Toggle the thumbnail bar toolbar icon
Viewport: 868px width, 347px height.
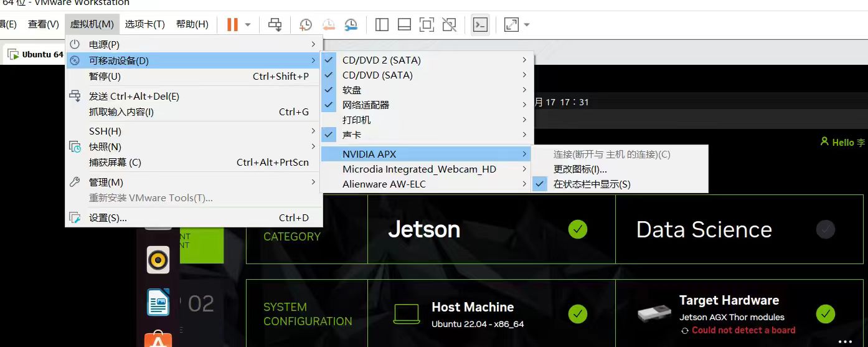coord(404,25)
